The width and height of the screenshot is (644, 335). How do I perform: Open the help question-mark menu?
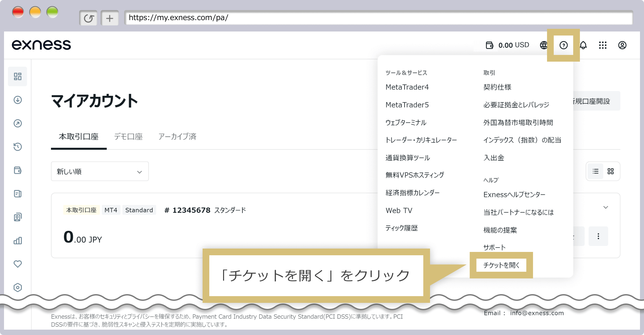[563, 45]
